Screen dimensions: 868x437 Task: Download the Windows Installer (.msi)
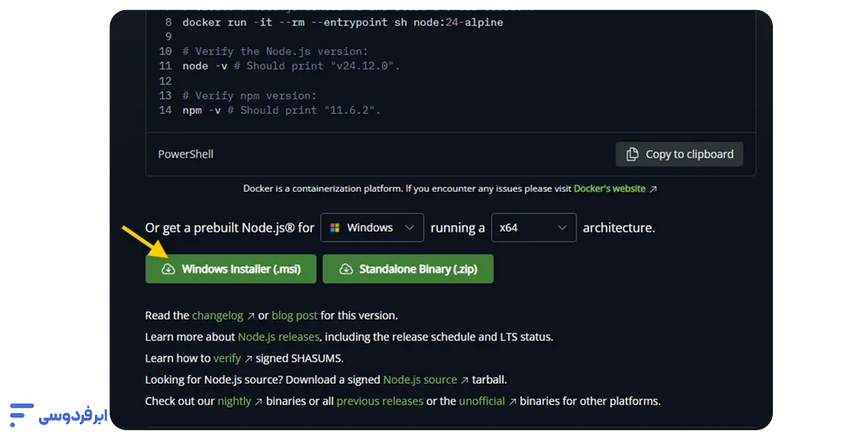pyautogui.click(x=231, y=269)
